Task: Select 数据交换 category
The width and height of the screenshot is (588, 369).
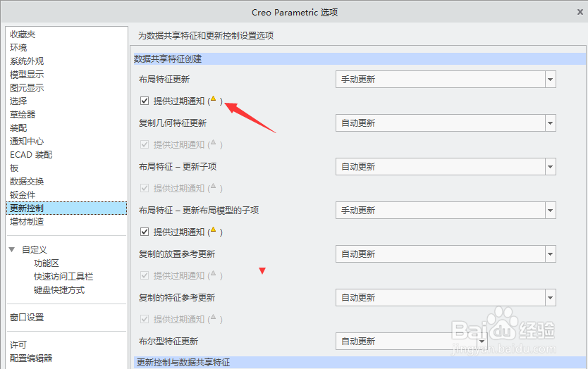Action: tap(27, 182)
